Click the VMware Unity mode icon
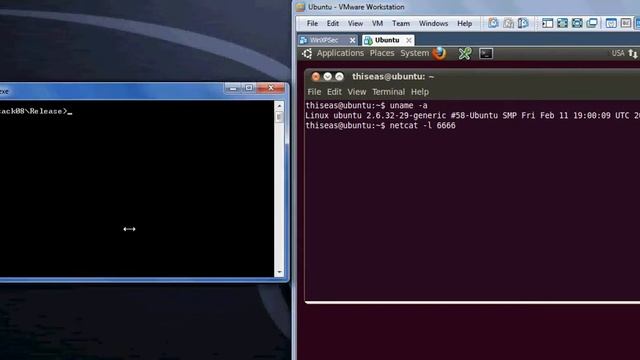This screenshot has width=640, height=360. [592, 23]
